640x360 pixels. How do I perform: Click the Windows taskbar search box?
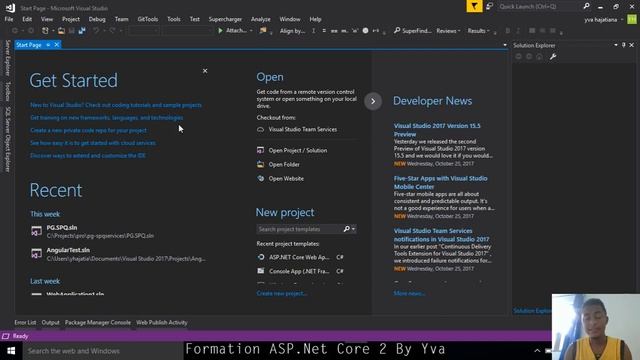[102, 351]
